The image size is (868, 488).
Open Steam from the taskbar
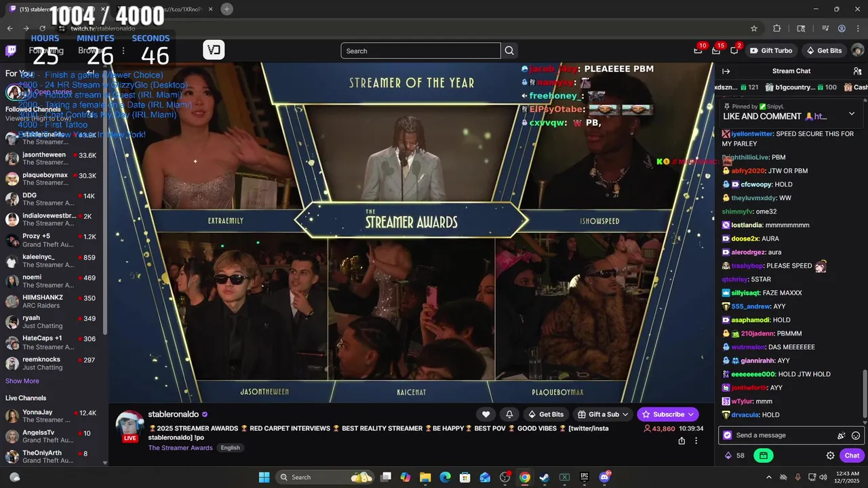tap(544, 477)
